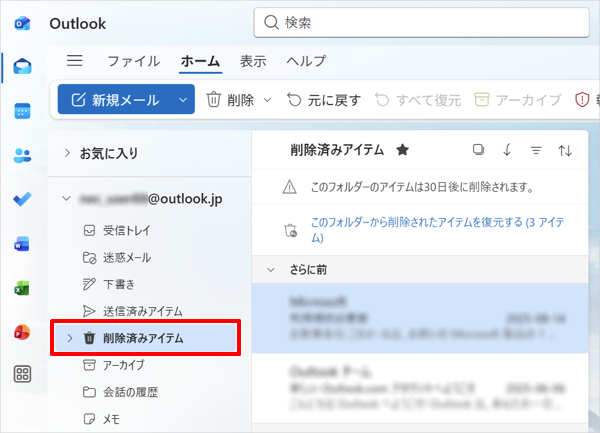Image resolution: width=600 pixels, height=433 pixels.
Task: Launch Word from the app sidebar
Action: 22,244
